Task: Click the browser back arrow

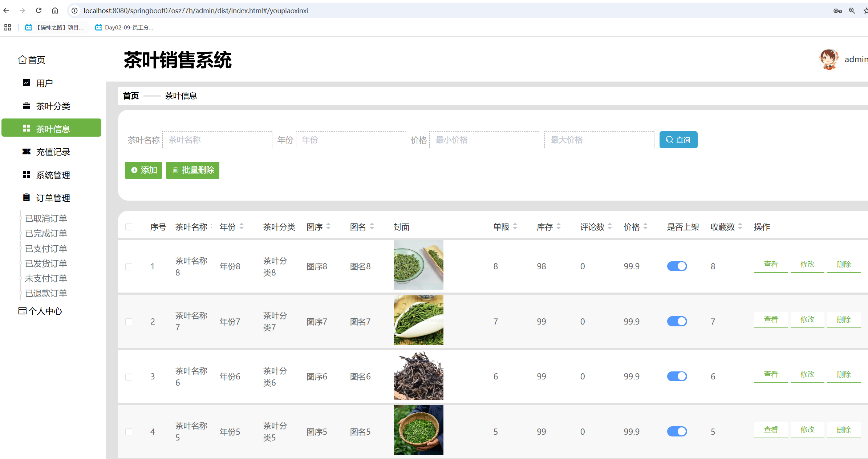Action: [x=6, y=11]
